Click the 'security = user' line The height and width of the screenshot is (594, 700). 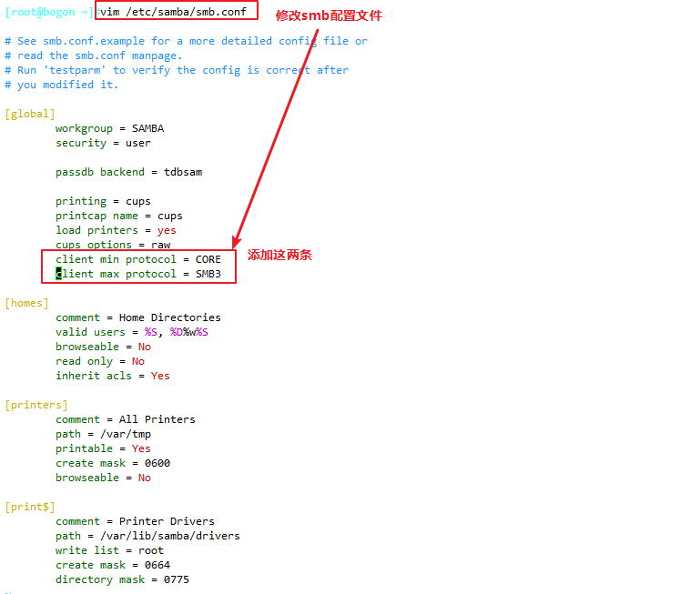103,143
